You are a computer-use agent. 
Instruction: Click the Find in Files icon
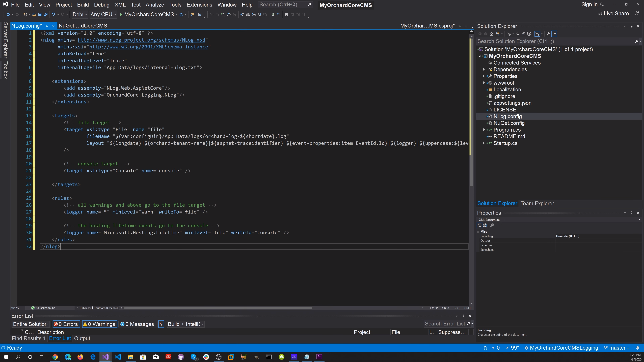(x=192, y=15)
